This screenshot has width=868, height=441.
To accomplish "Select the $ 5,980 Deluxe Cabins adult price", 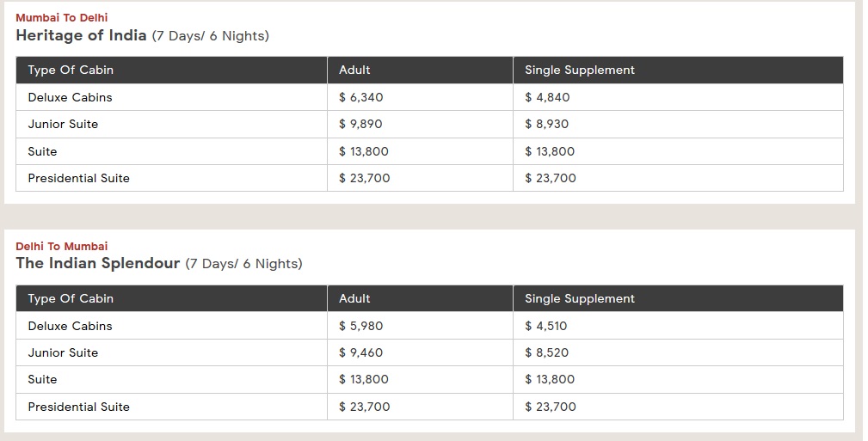I will coord(361,326).
